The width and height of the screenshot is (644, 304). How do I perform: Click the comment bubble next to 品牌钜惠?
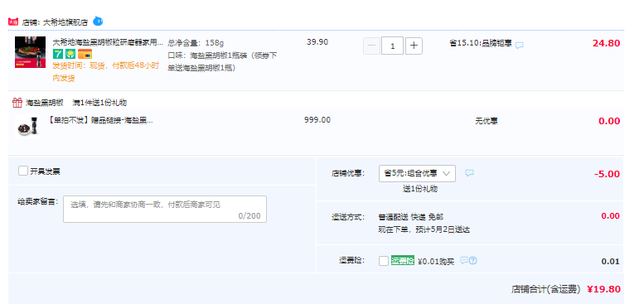(519, 45)
